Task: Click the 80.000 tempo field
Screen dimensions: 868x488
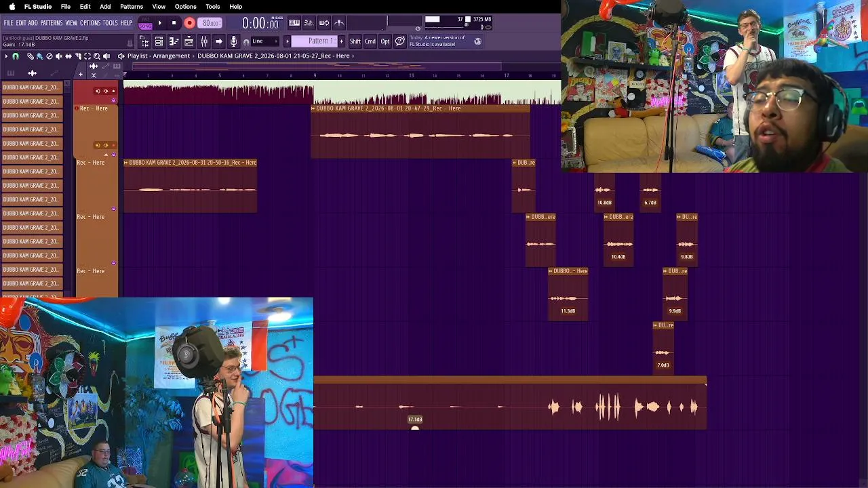Action: (210, 23)
